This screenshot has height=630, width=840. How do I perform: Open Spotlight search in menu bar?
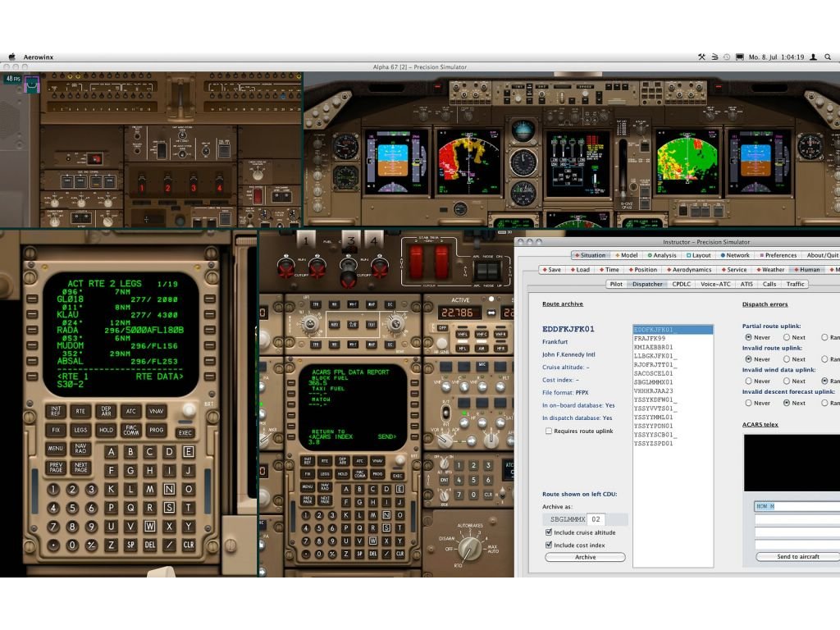(x=828, y=57)
